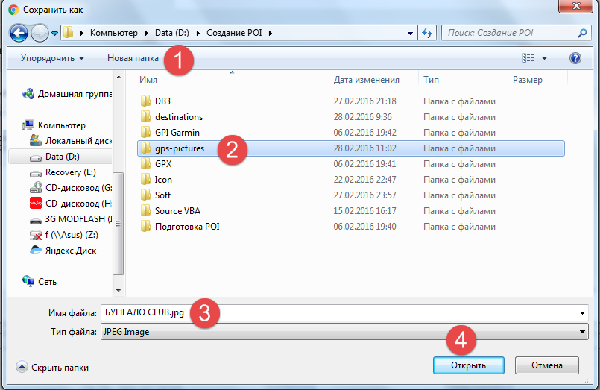Close the Сохранить как dialog
Viewport: 600px width, 390px height.
pos(577,6)
